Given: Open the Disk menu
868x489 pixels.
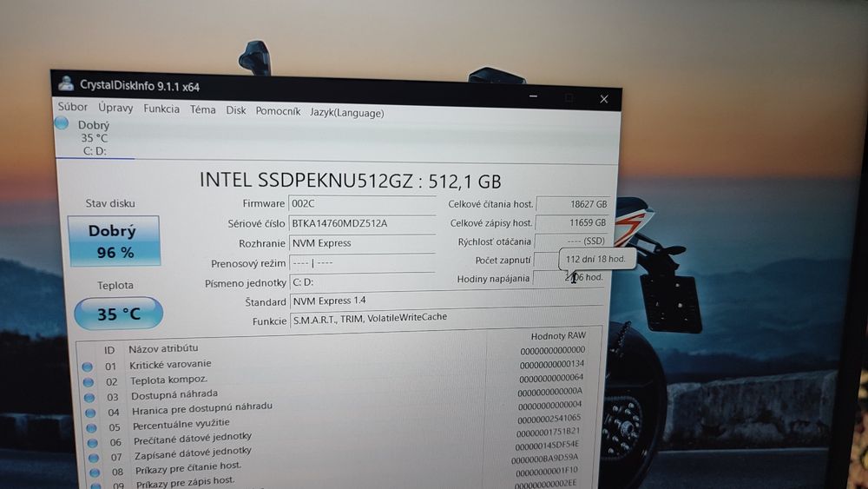Looking at the screenshot, I should (236, 110).
